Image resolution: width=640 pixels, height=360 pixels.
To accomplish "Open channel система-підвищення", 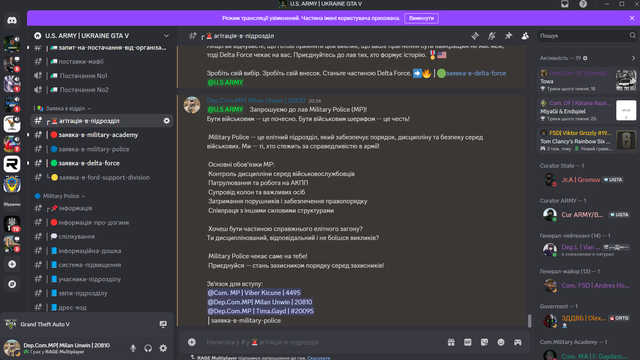I will tap(102, 265).
